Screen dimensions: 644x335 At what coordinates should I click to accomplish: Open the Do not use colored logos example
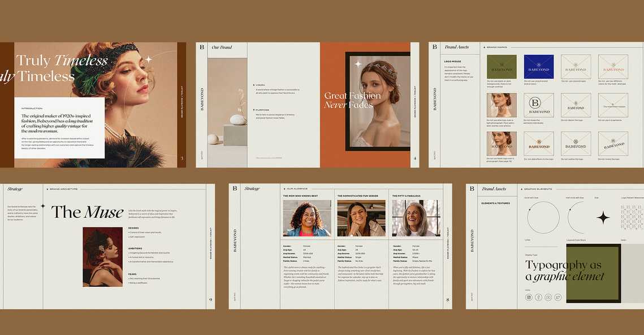click(x=576, y=67)
